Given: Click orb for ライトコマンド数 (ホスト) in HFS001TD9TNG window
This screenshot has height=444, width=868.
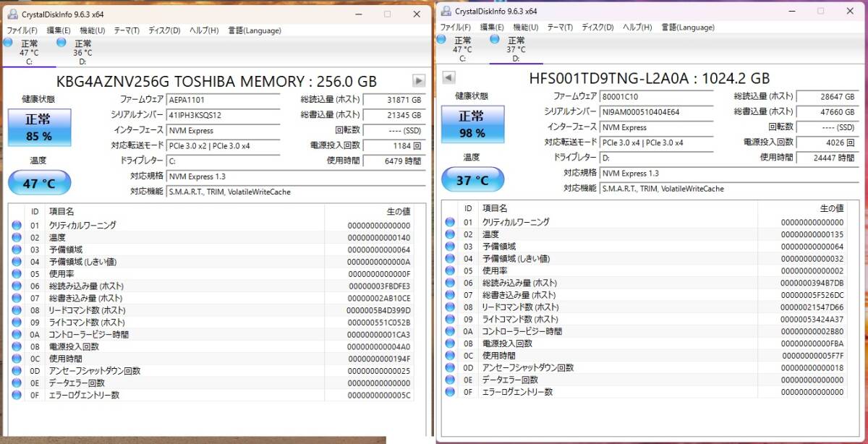Looking at the screenshot, I should pyautogui.click(x=450, y=320).
